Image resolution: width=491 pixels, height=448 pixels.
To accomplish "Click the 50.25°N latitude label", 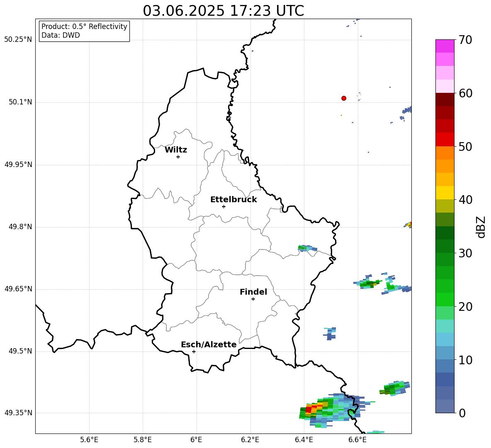I will pyautogui.click(x=18, y=40).
